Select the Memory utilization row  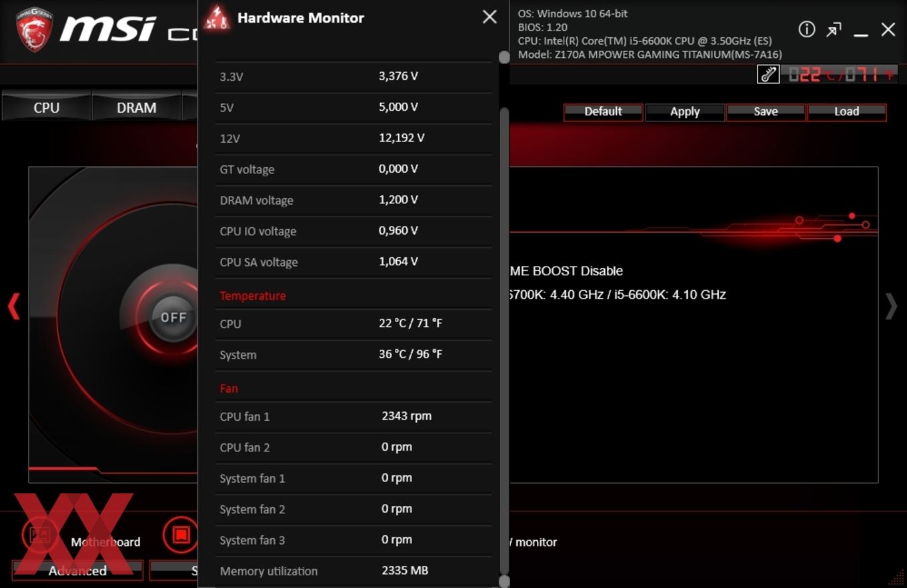[x=353, y=571]
